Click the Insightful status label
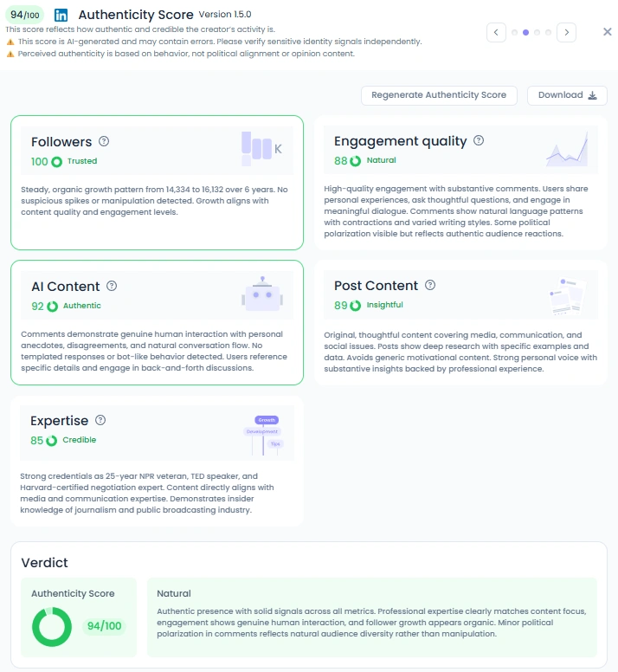The height and width of the screenshot is (672, 618). (384, 305)
